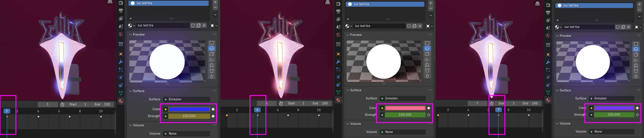Open blue Color swatch picker
This screenshot has height=138, width=644.
point(189,109)
